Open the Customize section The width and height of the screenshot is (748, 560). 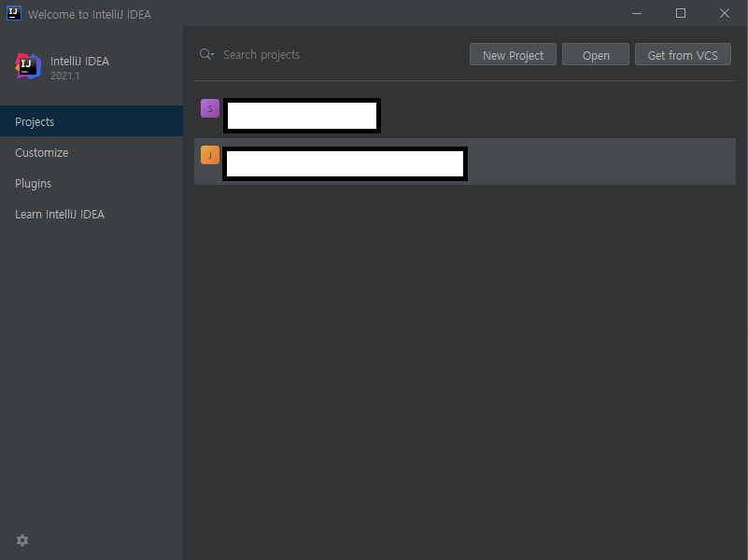click(x=92, y=152)
